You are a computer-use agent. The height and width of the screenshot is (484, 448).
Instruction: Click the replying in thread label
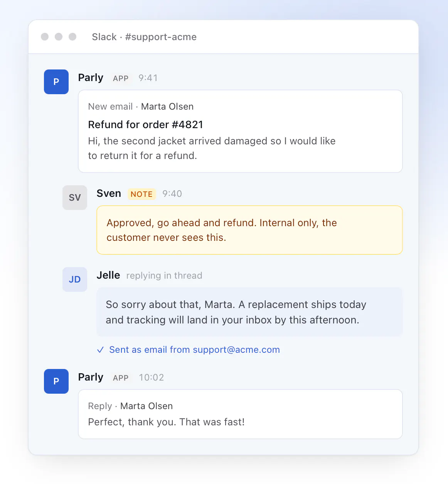(164, 276)
